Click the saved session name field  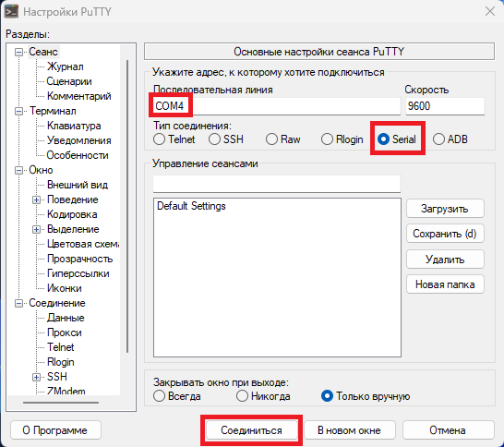277,184
